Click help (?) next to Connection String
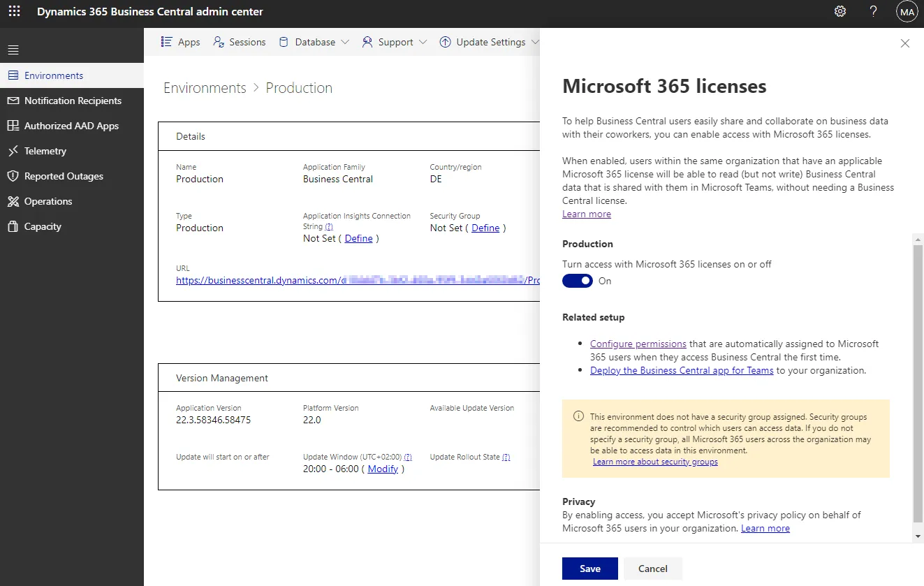Image resolution: width=924 pixels, height=586 pixels. pos(329,226)
